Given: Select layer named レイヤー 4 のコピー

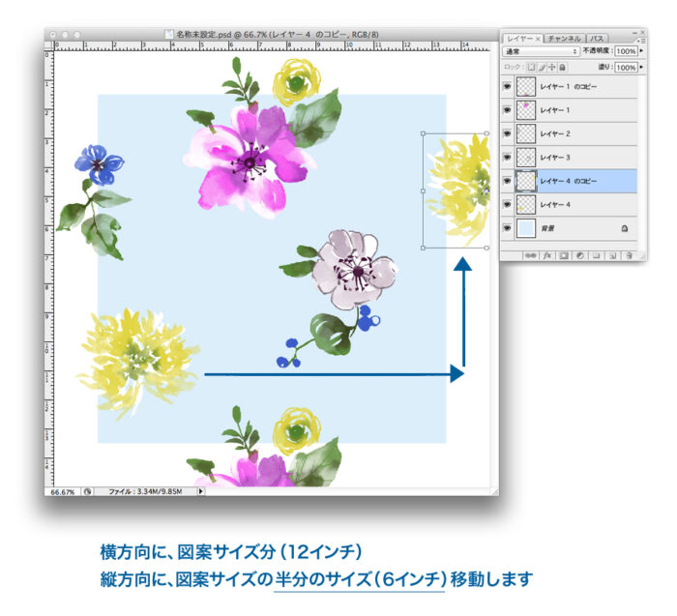Looking at the screenshot, I should 569,181.
